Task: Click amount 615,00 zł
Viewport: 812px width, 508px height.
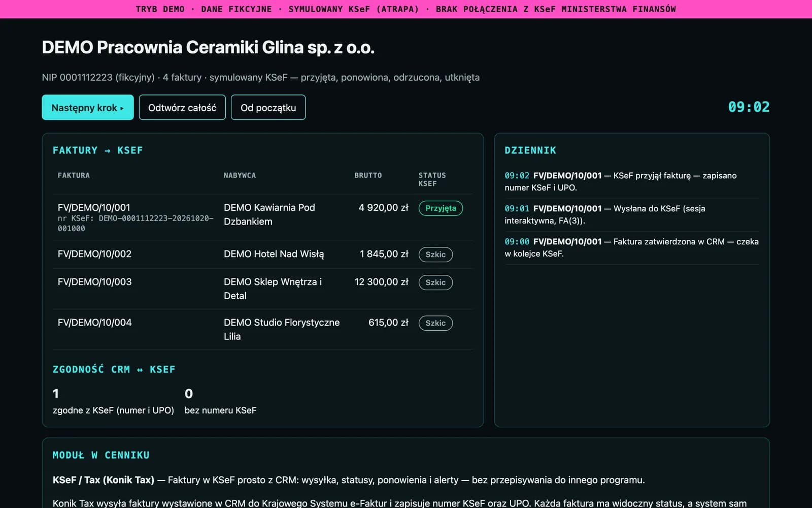Action: coord(388,322)
